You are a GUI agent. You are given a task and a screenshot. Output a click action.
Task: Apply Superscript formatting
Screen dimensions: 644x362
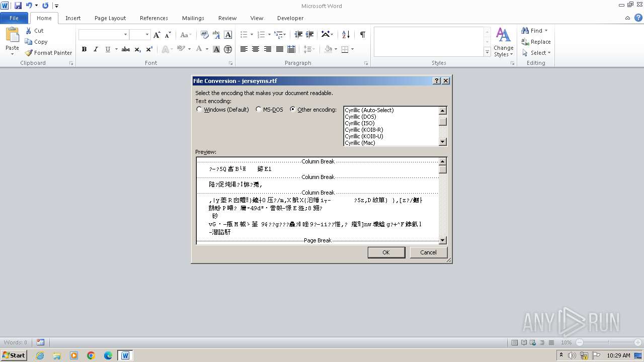pyautogui.click(x=149, y=49)
